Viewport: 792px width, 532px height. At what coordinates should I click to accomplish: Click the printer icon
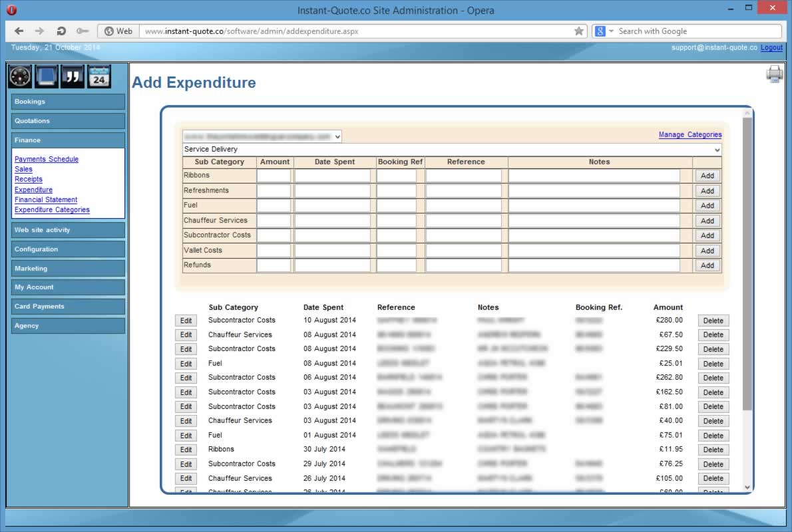[775, 74]
